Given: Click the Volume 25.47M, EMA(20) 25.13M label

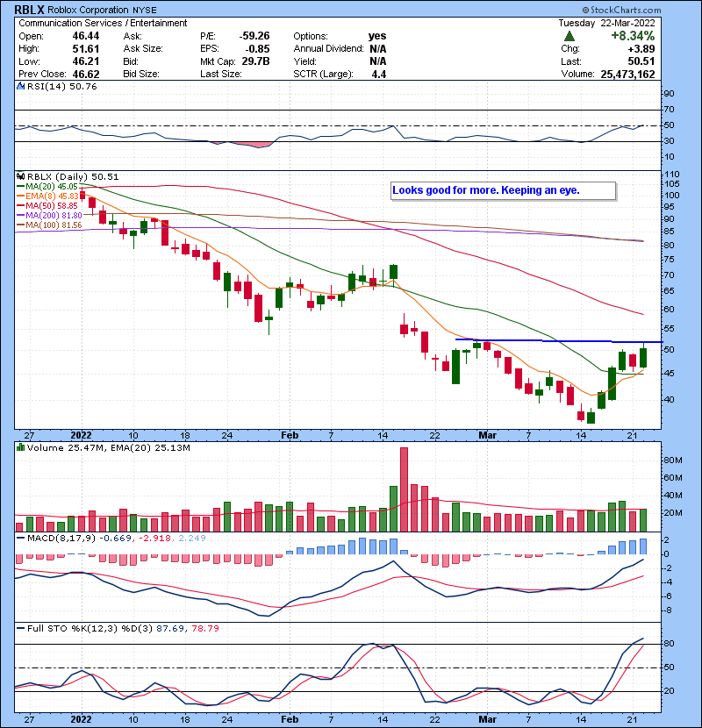Looking at the screenshot, I should tap(108, 448).
